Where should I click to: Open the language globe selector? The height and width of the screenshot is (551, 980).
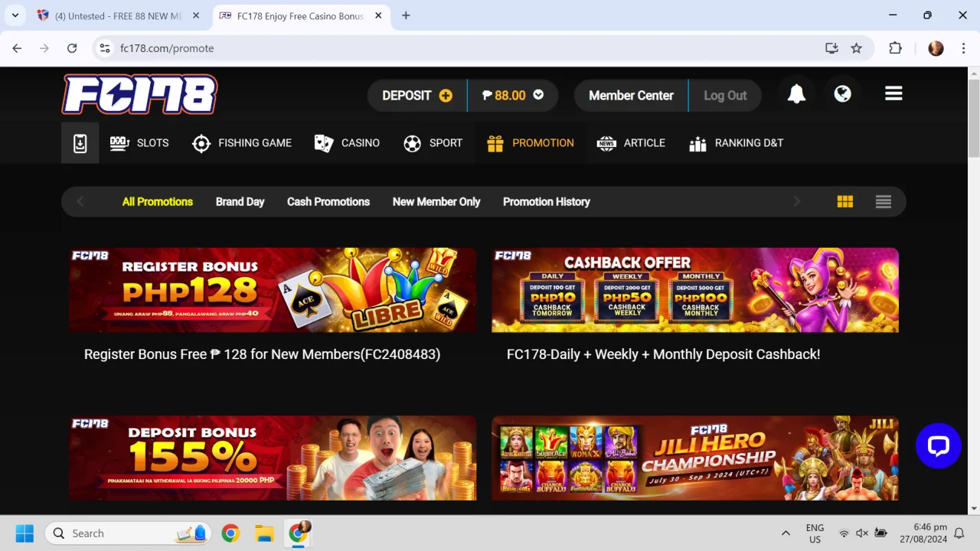tap(843, 94)
